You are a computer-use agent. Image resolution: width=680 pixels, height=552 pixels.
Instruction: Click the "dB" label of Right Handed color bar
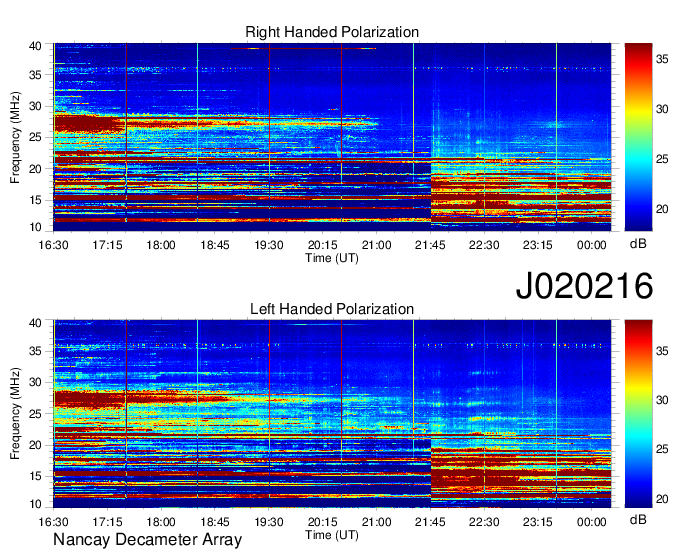click(638, 244)
